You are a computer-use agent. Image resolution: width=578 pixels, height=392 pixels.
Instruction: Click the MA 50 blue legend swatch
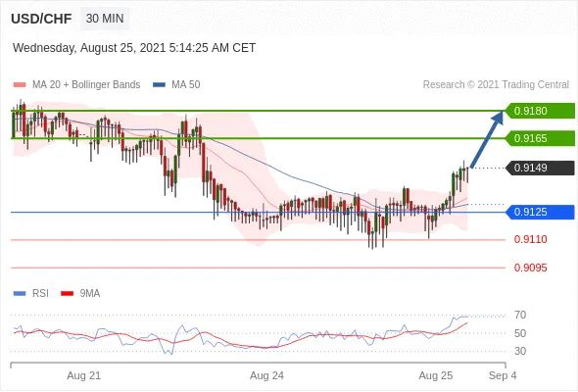159,85
